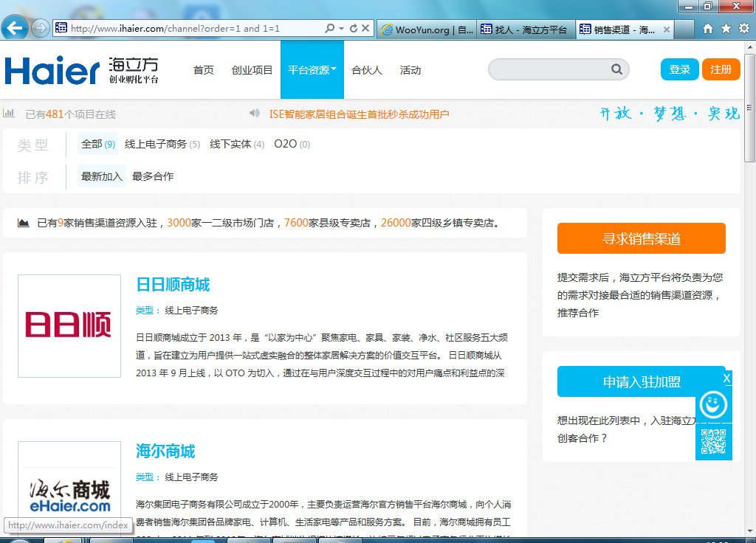Image resolution: width=756 pixels, height=543 pixels.
Task: Click the browser forward arrow button
Action: tap(41, 29)
